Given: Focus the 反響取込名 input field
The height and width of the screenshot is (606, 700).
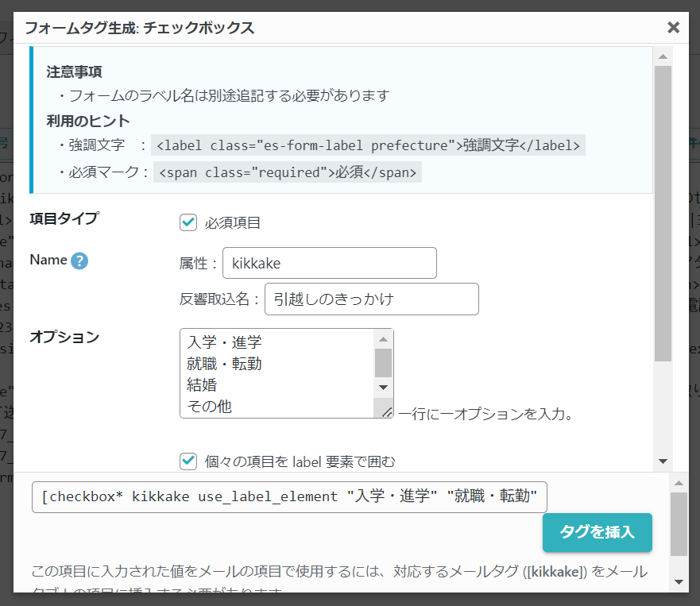Looking at the screenshot, I should [x=371, y=299].
